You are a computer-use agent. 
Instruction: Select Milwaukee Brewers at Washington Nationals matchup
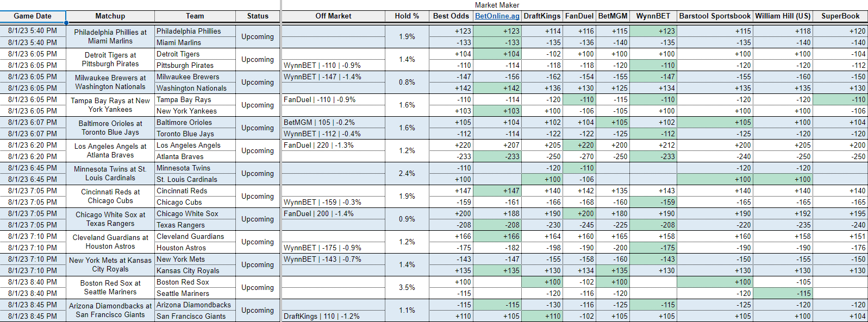(110, 82)
